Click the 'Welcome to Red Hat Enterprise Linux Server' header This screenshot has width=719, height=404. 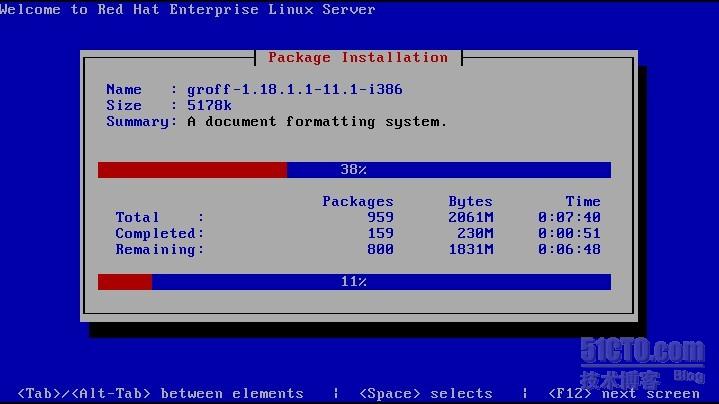pos(188,10)
